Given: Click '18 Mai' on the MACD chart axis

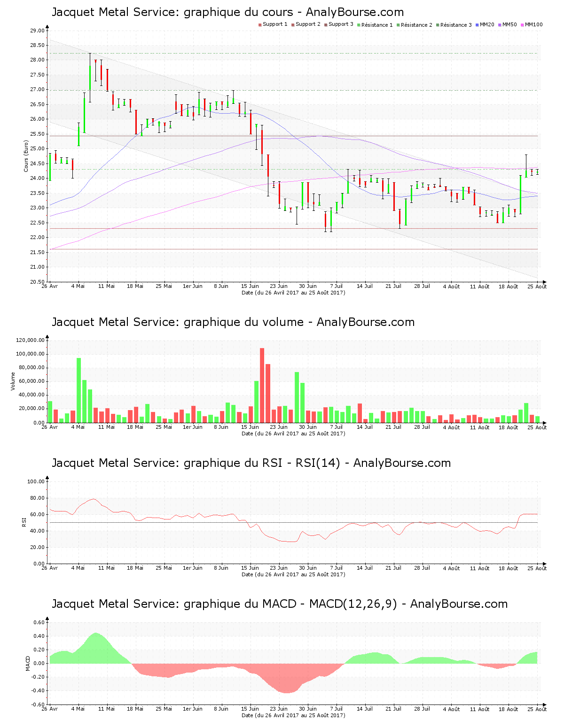Looking at the screenshot, I should pos(135,709).
